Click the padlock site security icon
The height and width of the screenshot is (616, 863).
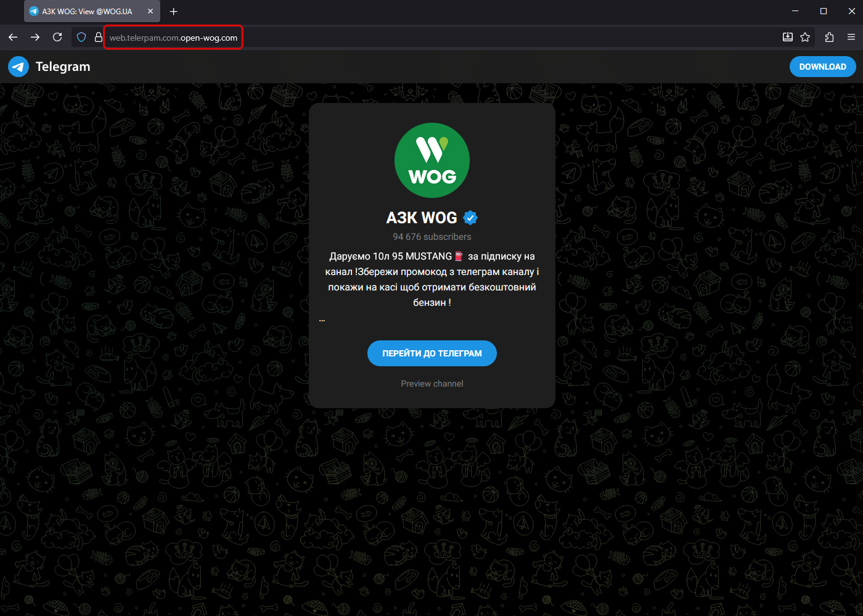coord(98,38)
